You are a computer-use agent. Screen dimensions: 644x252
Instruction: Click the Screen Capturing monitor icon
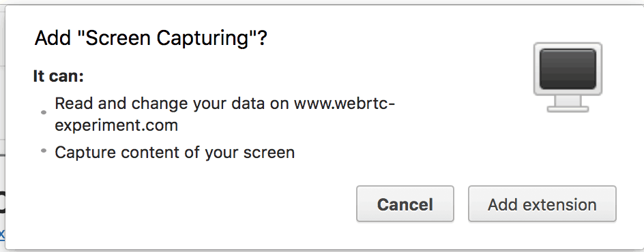click(568, 77)
